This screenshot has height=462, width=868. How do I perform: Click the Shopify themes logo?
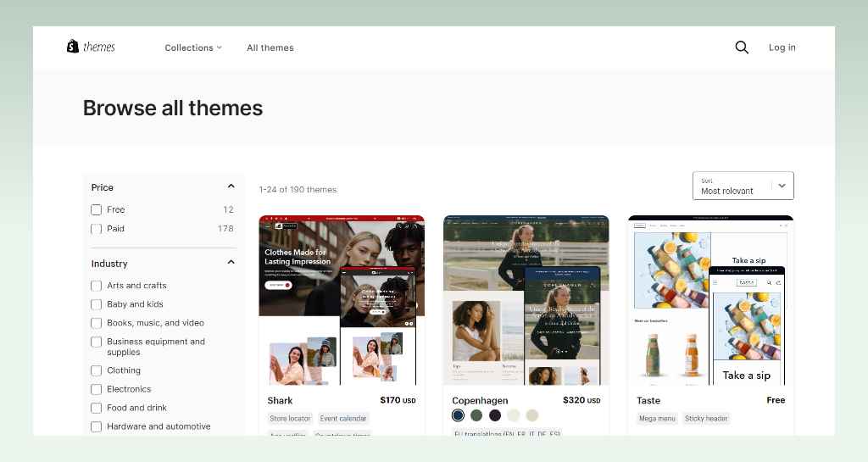click(x=91, y=47)
